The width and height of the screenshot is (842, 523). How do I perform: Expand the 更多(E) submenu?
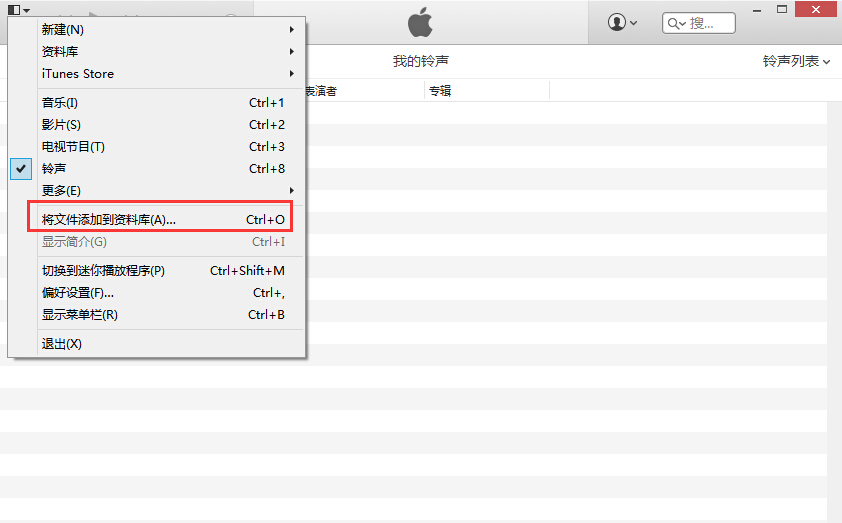(x=168, y=191)
